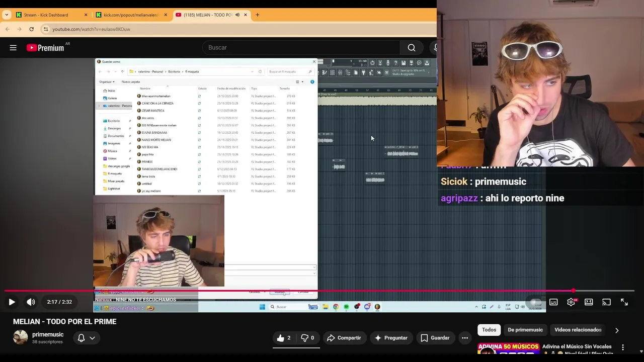Click the browser address bar URL
This screenshot has width=644, height=362.
click(91, 29)
